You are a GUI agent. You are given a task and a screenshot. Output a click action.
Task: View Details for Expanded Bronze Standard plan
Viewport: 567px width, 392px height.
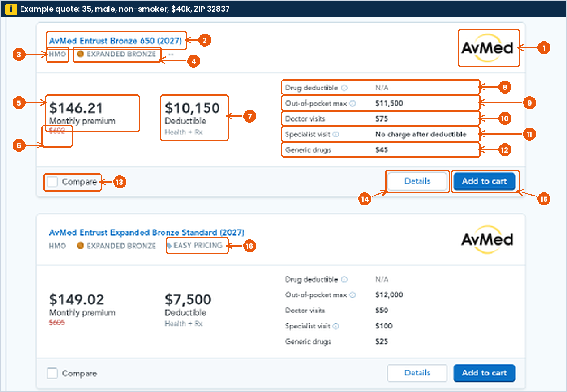click(x=417, y=373)
